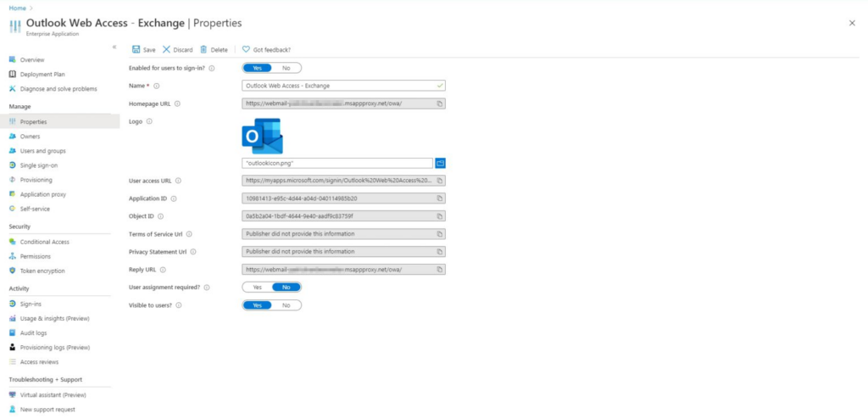
Task: Click the Got feedback heart icon
Action: click(x=247, y=49)
